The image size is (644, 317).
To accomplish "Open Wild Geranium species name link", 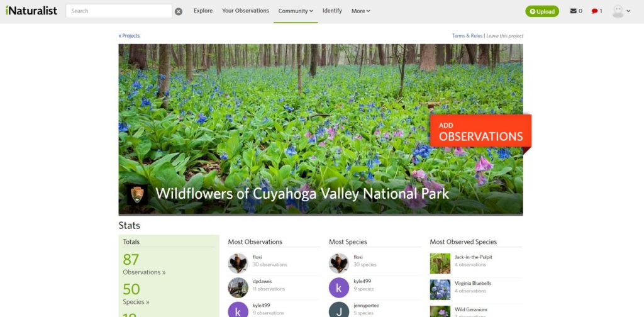I will [x=470, y=309].
